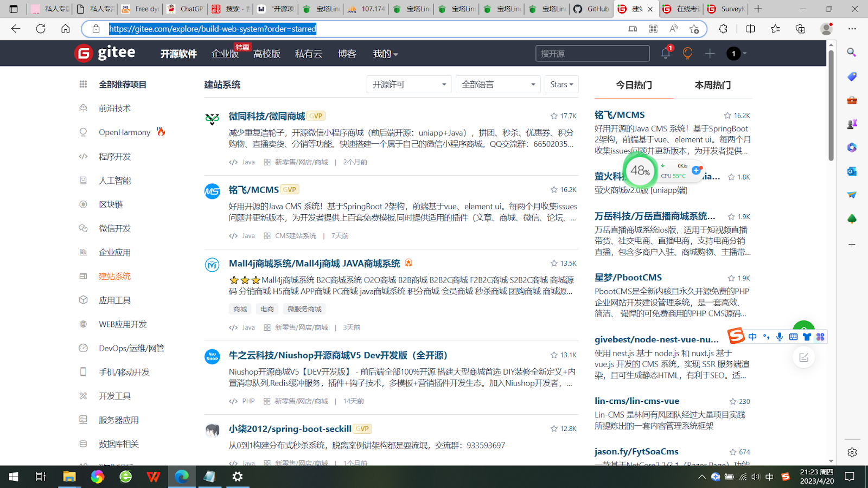Click the page vertical scrollbar
The height and width of the screenshot is (488, 868).
831,106
